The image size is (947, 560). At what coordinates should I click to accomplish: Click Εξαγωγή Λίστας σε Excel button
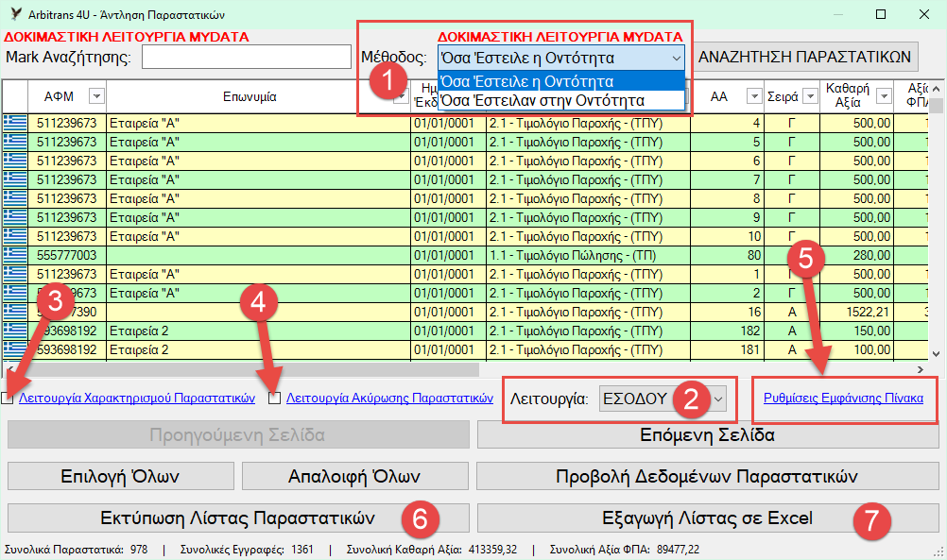708,518
